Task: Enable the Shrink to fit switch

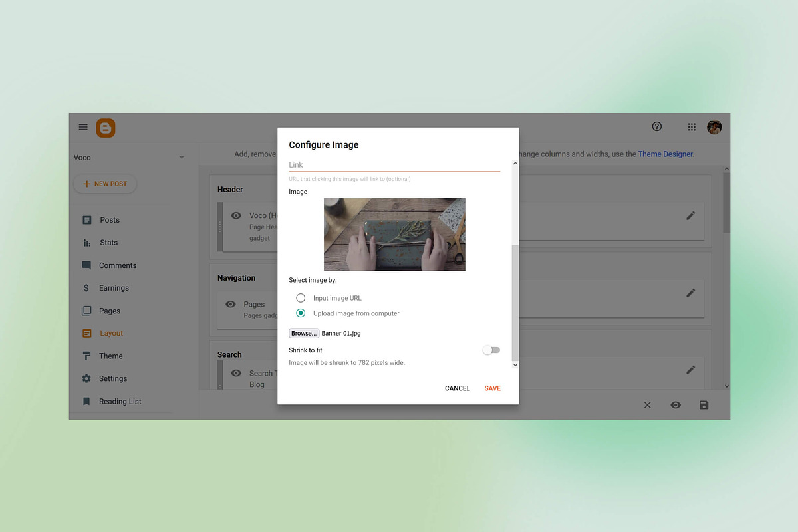Action: (x=491, y=350)
